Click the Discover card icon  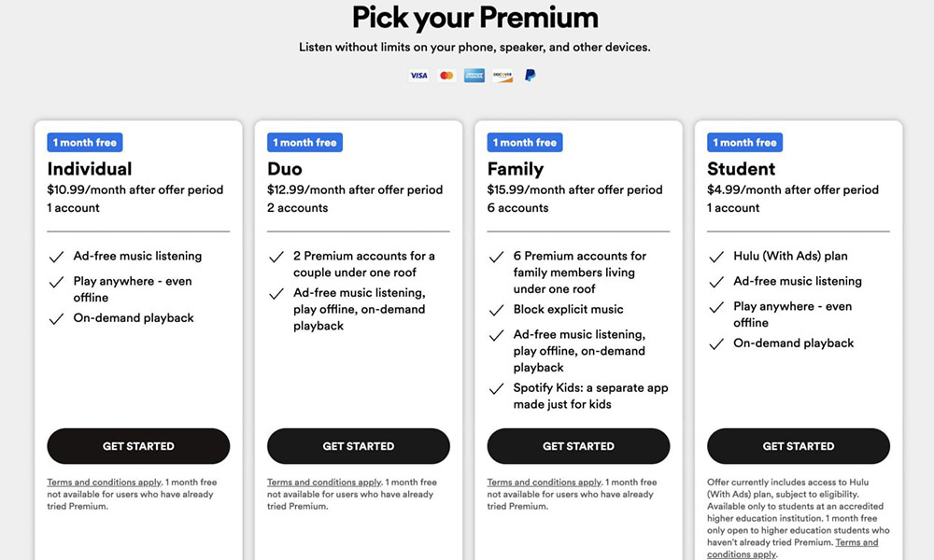[x=502, y=76]
